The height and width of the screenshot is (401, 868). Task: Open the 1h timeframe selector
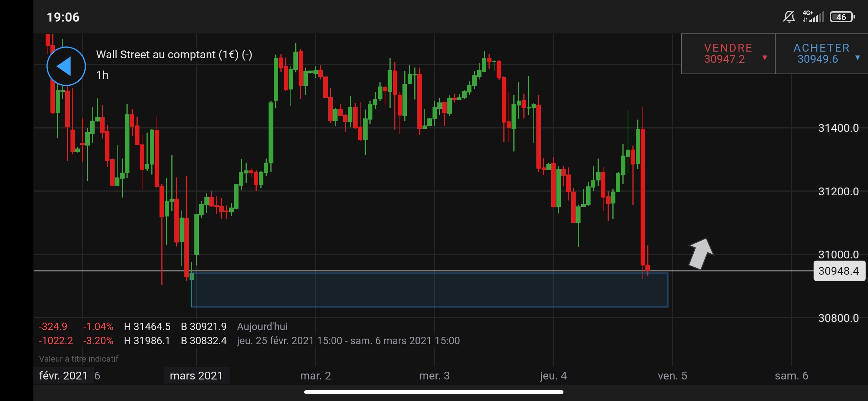pos(102,75)
